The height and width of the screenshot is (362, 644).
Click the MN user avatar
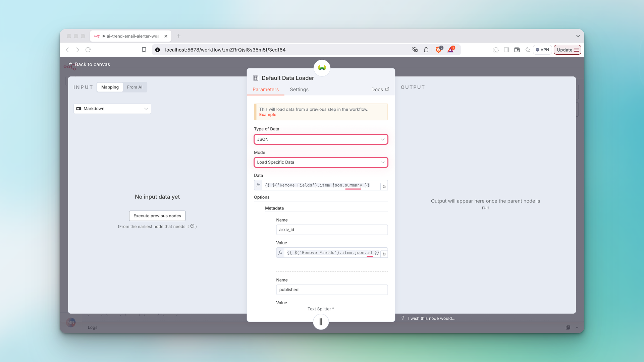tap(71, 322)
